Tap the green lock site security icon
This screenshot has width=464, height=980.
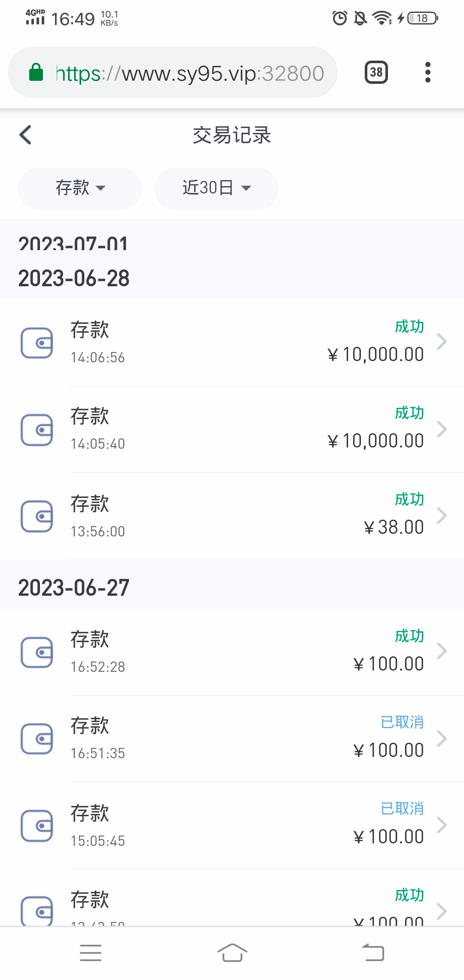click(x=36, y=72)
